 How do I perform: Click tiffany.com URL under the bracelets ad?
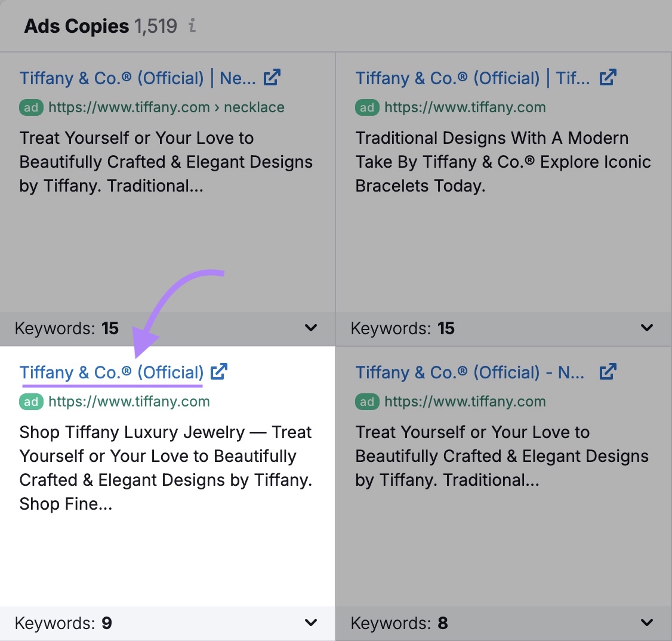click(464, 107)
